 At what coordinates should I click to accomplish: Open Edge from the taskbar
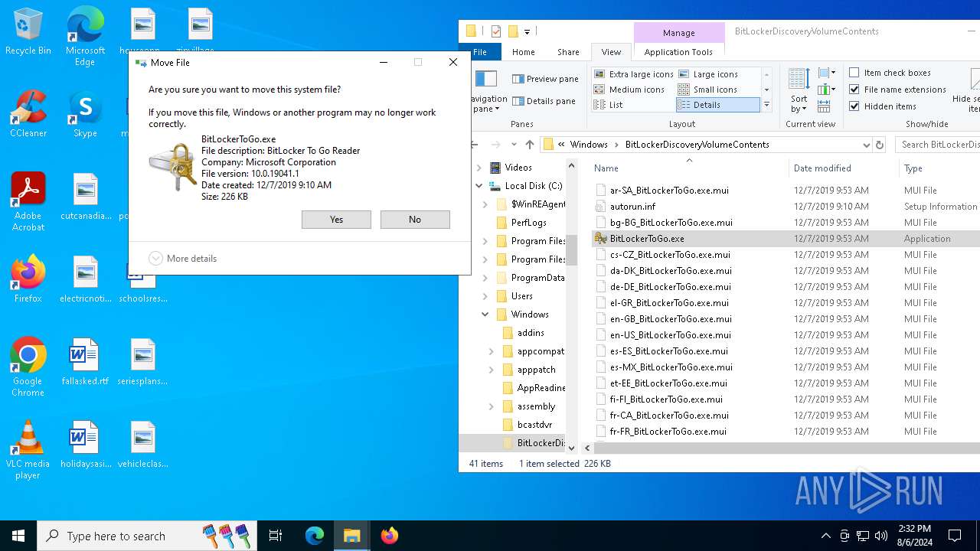[315, 536]
